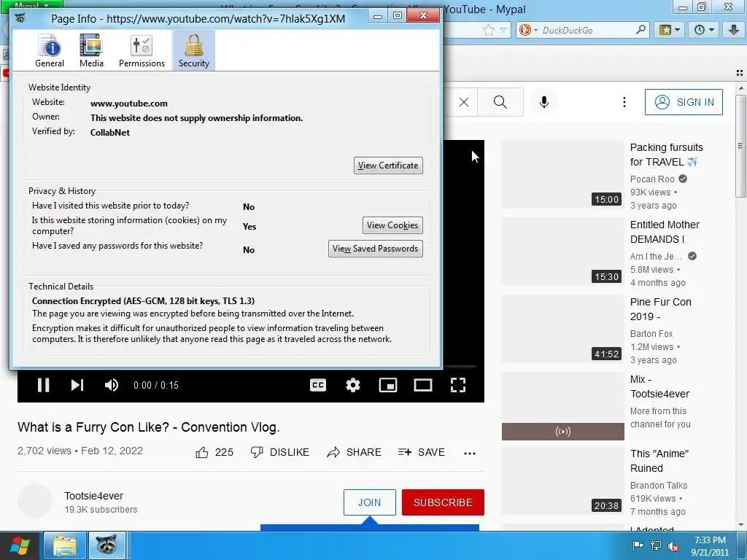The width and height of the screenshot is (747, 560).
Task: Click the View Cookies button
Action: point(392,225)
